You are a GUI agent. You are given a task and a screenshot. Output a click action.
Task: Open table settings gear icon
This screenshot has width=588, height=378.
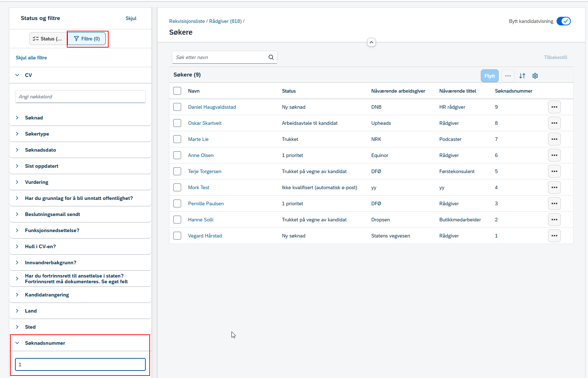[x=535, y=76]
